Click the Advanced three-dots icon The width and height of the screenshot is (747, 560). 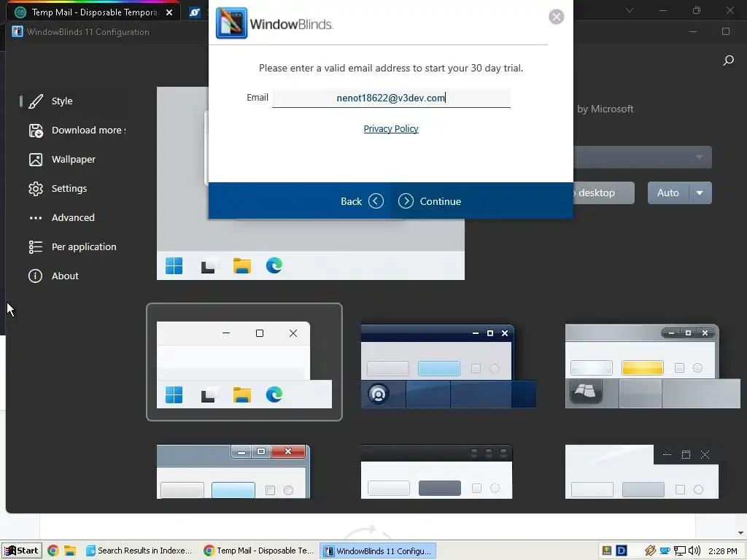point(36,218)
